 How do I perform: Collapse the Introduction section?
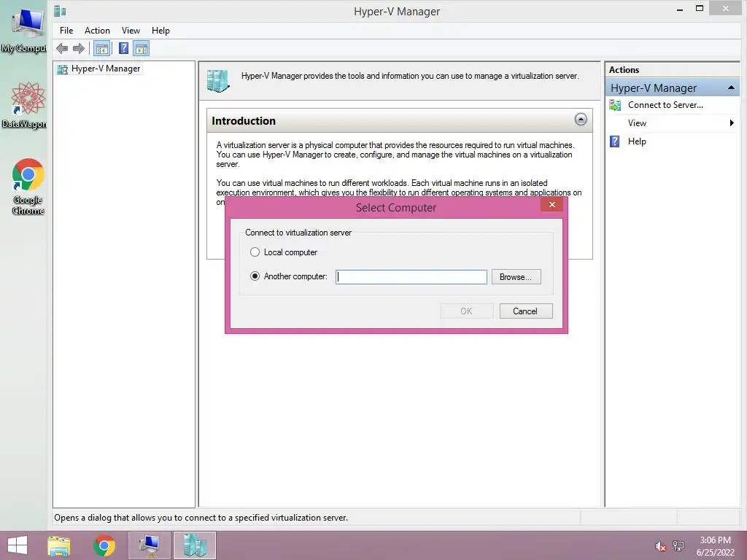click(580, 120)
